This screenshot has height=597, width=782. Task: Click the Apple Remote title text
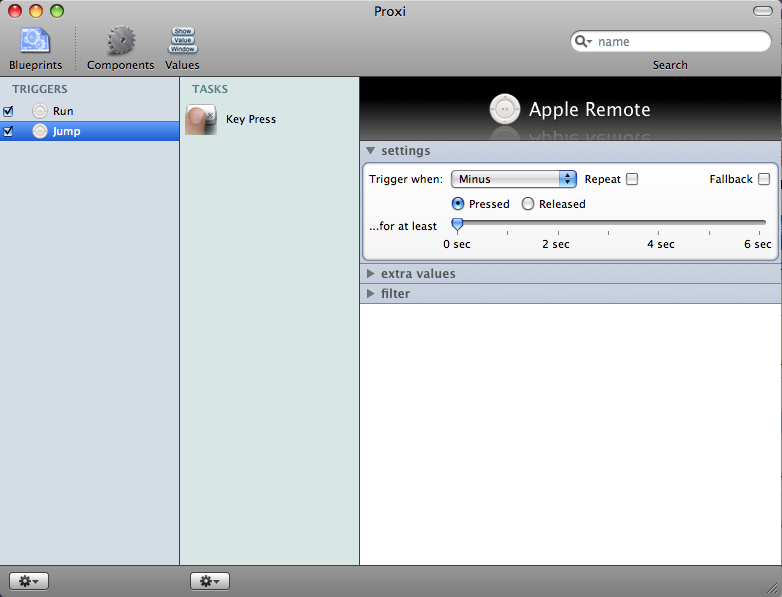(x=589, y=109)
